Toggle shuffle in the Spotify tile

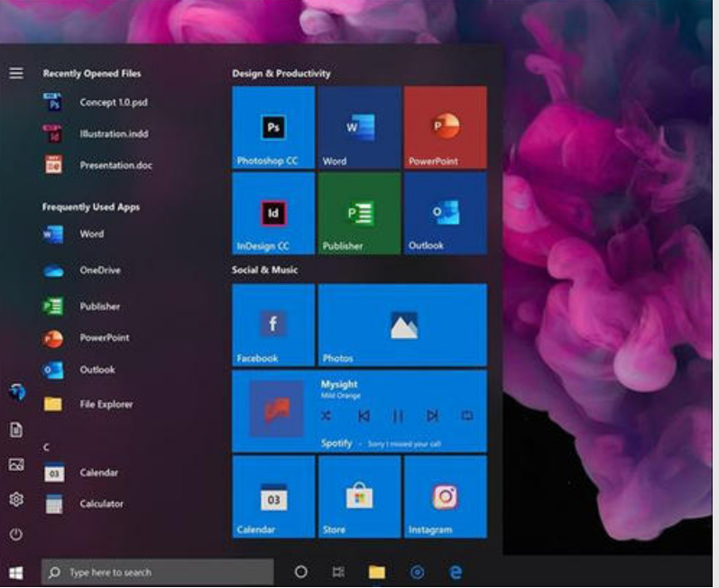pos(326,416)
